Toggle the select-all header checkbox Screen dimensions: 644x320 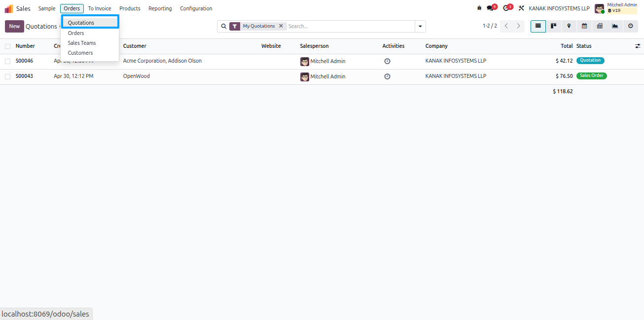(x=7, y=46)
